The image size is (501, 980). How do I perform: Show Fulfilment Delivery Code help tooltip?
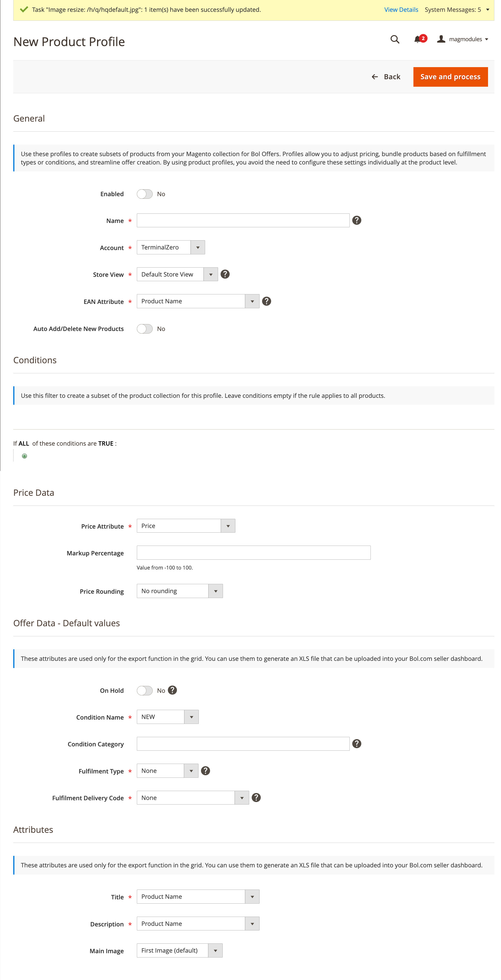click(256, 797)
